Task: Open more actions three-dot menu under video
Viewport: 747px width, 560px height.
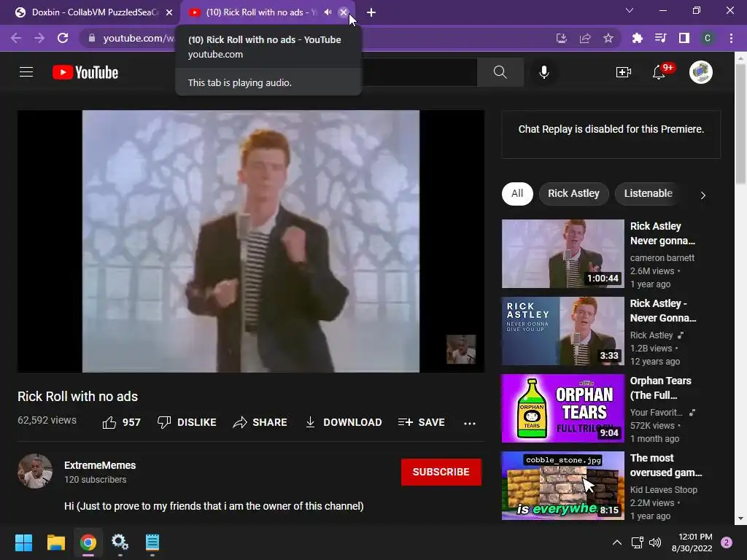Action: [470, 423]
